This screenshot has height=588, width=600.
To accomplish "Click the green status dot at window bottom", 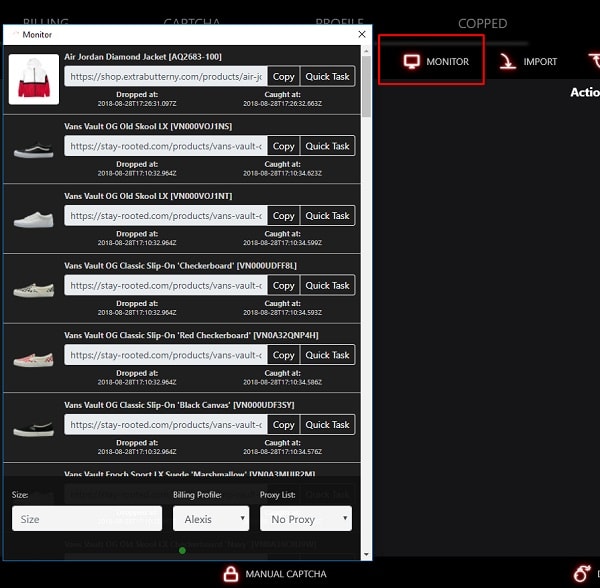I will click(x=183, y=551).
